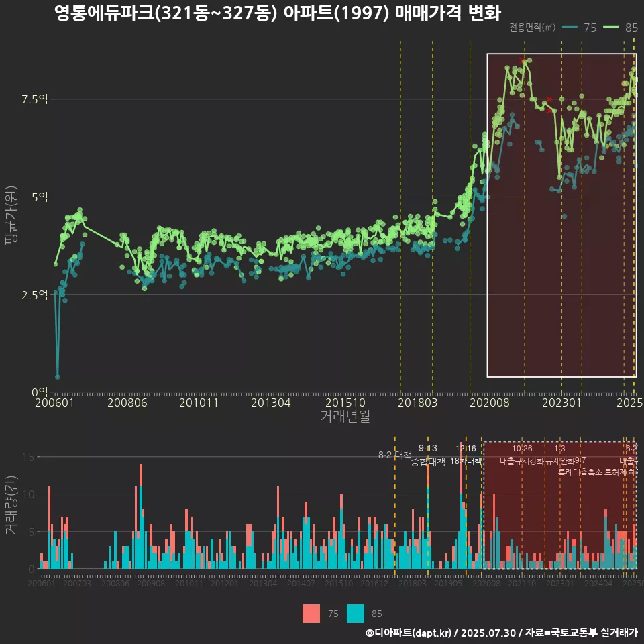
Task: Click the '18차대책' annotation text
Action: [x=466, y=461]
